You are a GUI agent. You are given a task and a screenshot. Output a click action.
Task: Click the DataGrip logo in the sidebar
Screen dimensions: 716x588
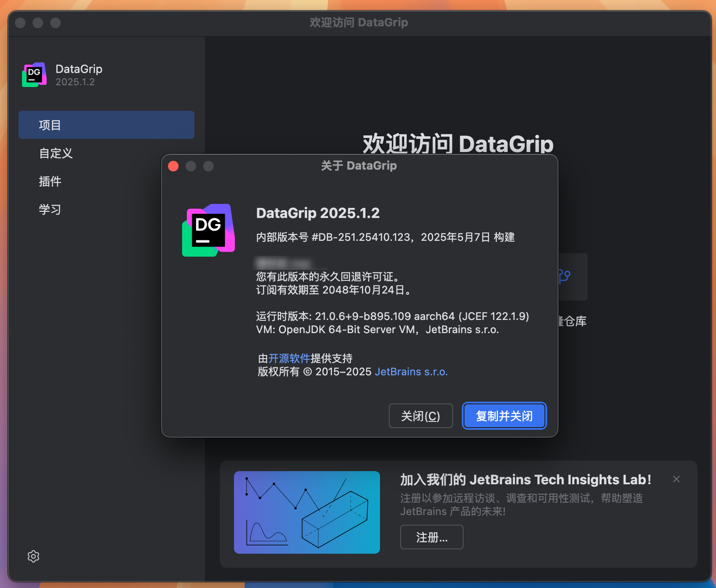tap(34, 75)
